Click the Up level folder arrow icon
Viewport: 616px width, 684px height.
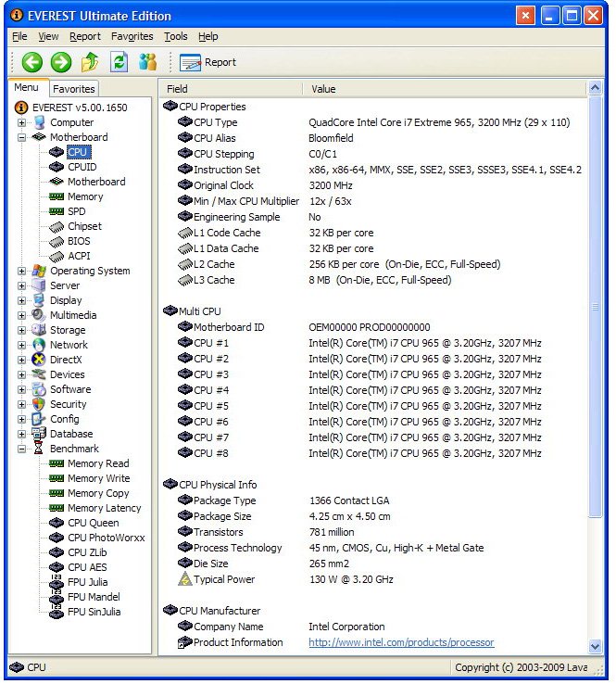90,62
